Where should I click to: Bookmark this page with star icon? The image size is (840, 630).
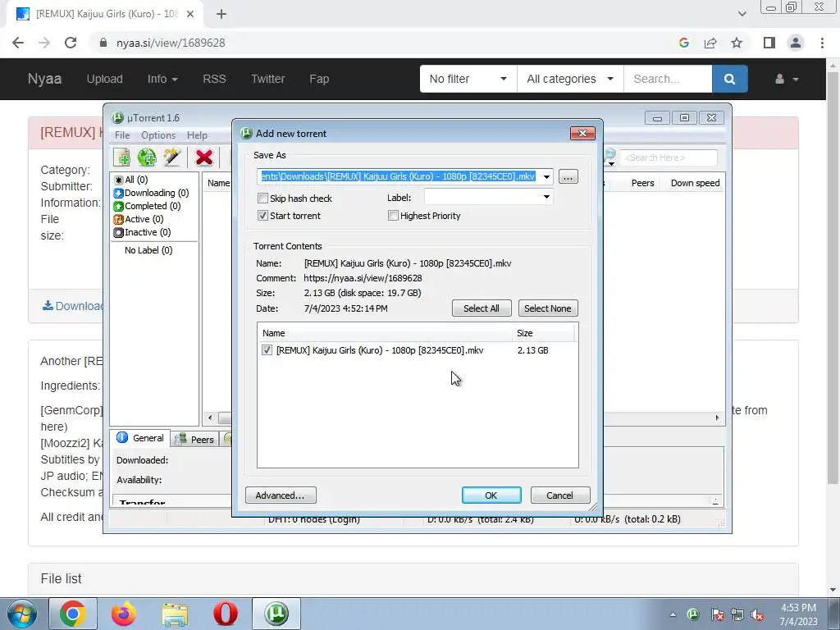click(737, 43)
